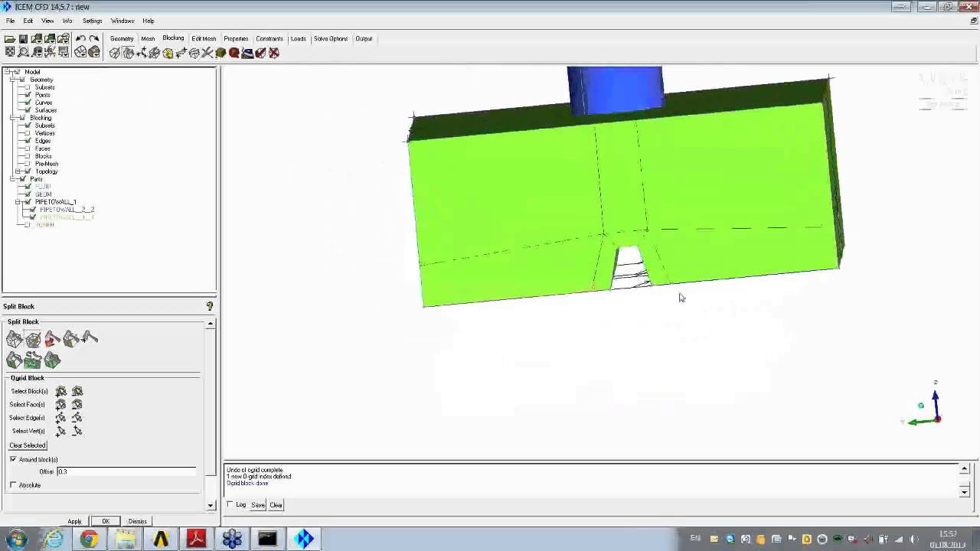980x551 pixels.
Task: Click the Ogrid Block icon in Split Block panel
Action: (33, 339)
